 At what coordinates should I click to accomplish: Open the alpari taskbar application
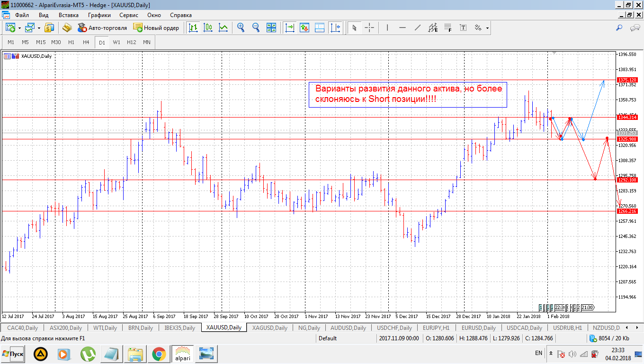coord(183,354)
